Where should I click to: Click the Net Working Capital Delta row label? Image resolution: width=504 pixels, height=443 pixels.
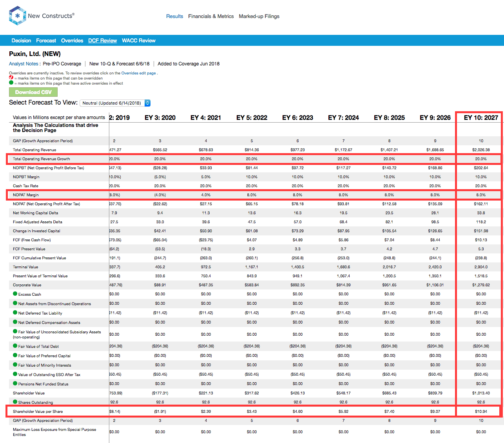(35, 213)
